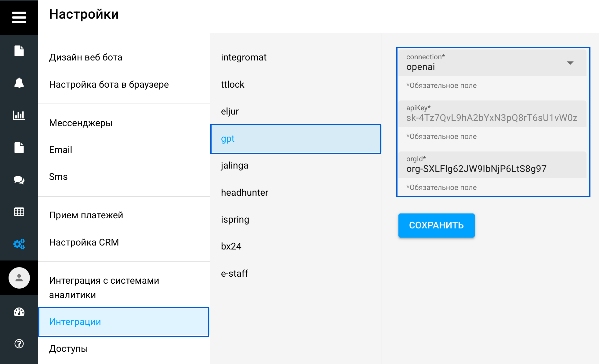Focus the orgId text field
This screenshot has height=364, width=599.
point(492,169)
